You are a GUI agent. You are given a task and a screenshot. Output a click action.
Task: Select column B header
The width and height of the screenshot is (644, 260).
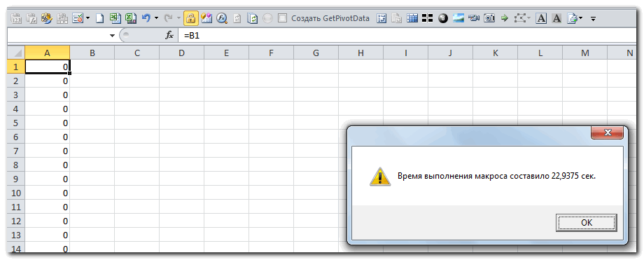92,53
